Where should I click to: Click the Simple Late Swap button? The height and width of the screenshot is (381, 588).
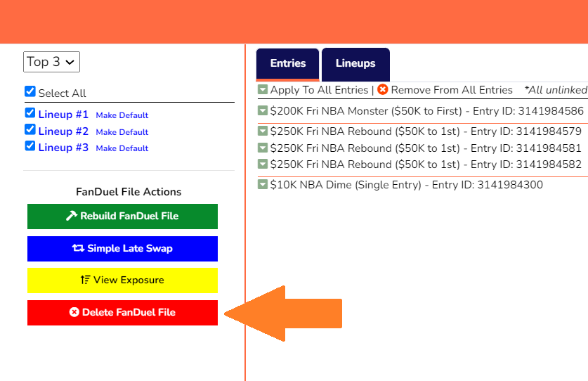coord(123,249)
